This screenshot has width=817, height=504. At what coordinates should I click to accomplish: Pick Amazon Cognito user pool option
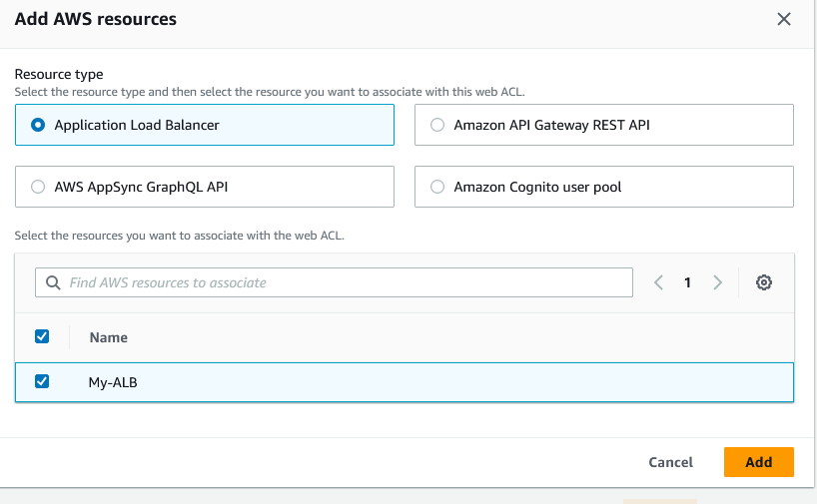coord(437,187)
